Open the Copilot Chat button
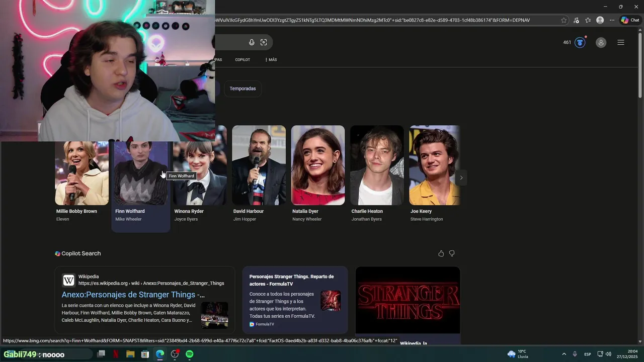 630,20
